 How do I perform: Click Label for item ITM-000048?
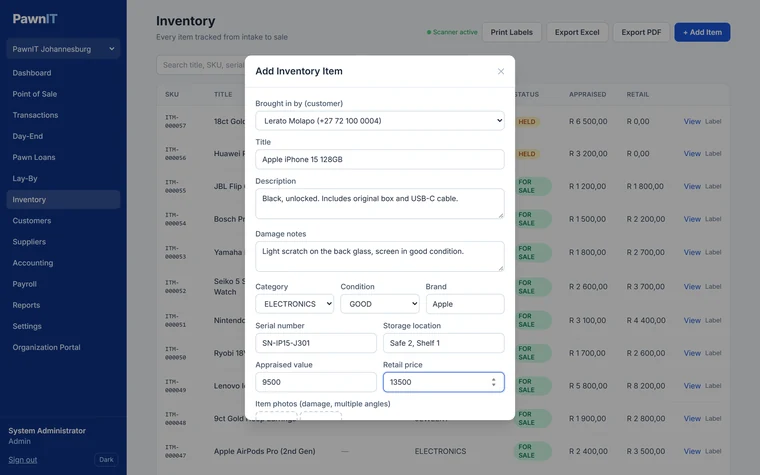click(x=713, y=418)
